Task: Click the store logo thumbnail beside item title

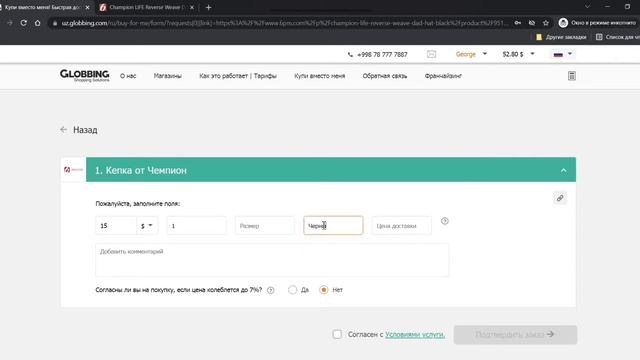Action: pos(73,169)
